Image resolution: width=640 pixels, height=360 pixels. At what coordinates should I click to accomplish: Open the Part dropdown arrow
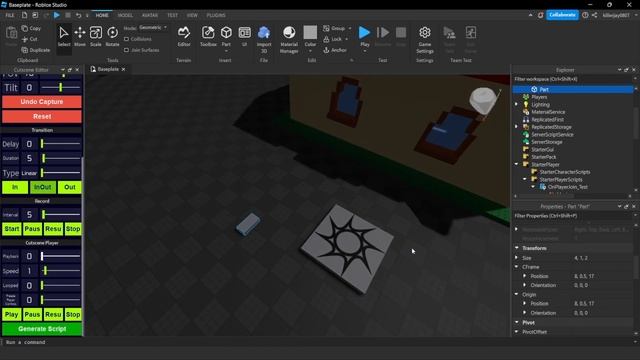226,51
